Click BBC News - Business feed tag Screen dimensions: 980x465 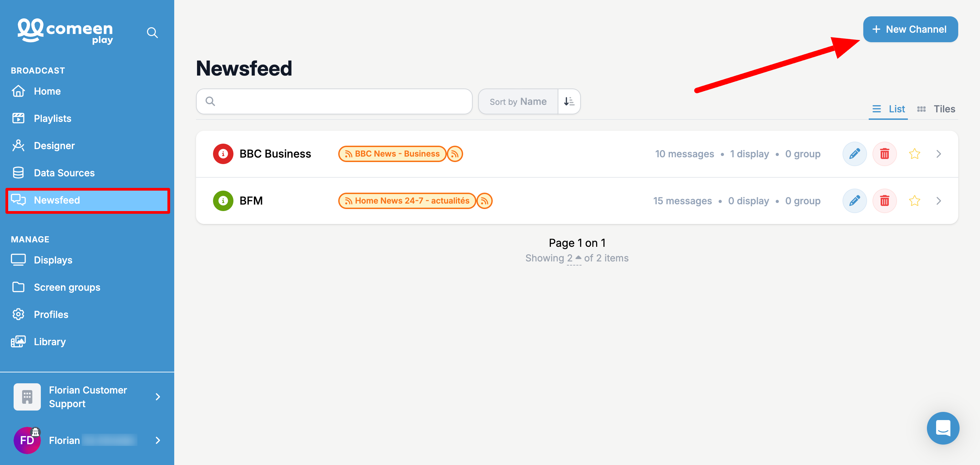coord(392,154)
